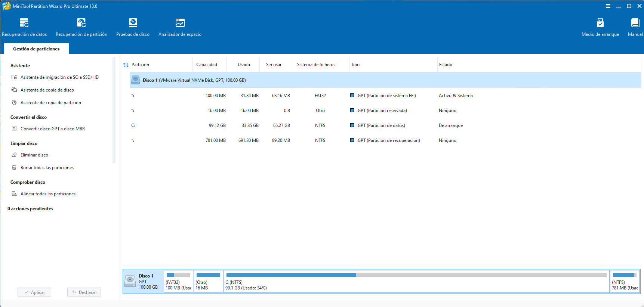Screen dimensions: 644x307
Task: Click 0 acciones pendientes label
Action: click(30, 209)
